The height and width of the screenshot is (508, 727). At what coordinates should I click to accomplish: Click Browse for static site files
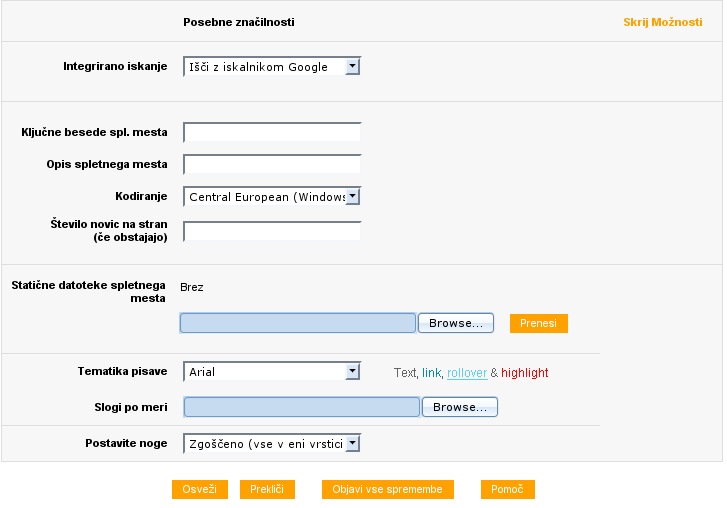coord(456,323)
